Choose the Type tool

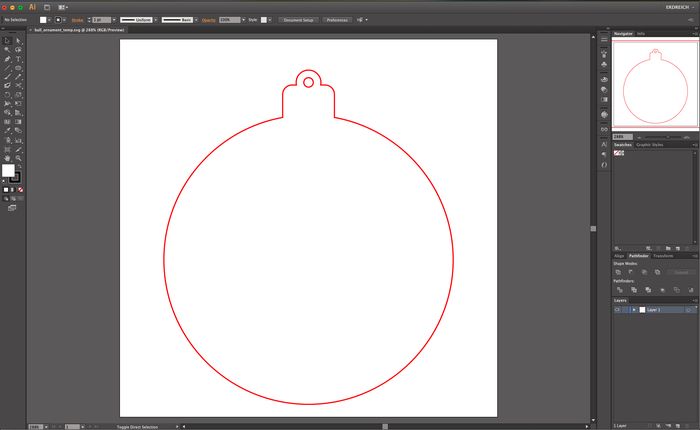pos(18,59)
